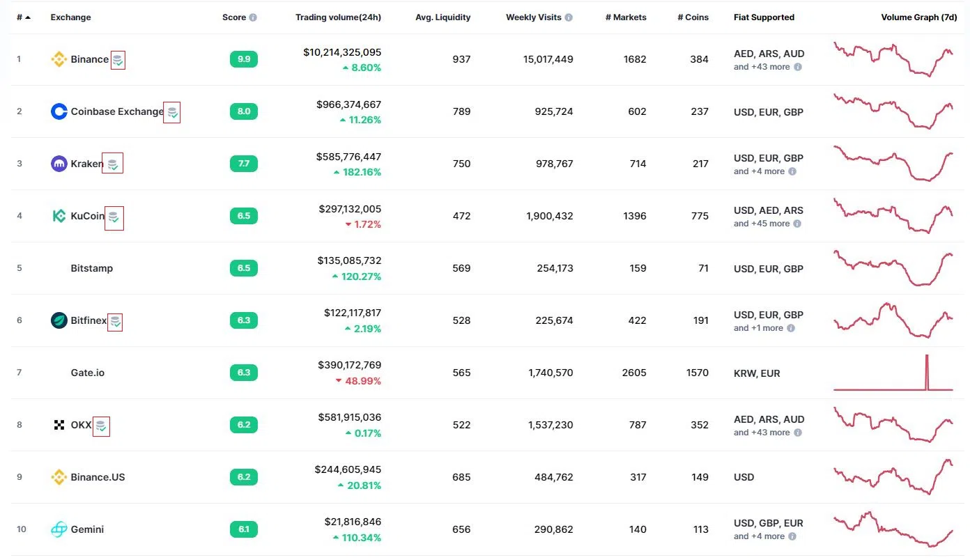The height and width of the screenshot is (560, 970).
Task: Click the proof-of-reserves badge next to Binance
Action: coord(118,60)
